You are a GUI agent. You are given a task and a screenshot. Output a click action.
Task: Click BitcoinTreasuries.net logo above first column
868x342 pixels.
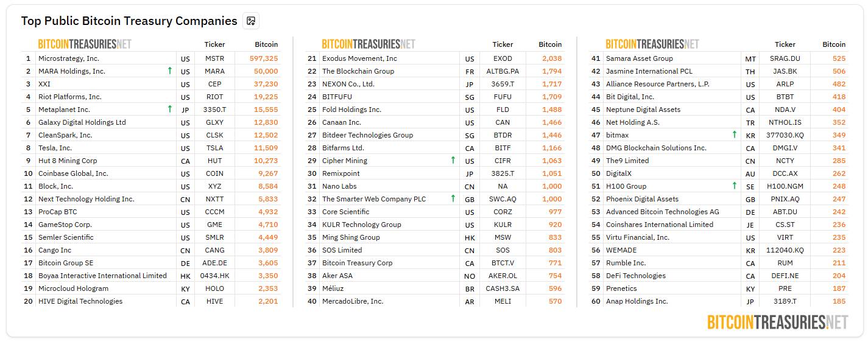[x=85, y=44]
